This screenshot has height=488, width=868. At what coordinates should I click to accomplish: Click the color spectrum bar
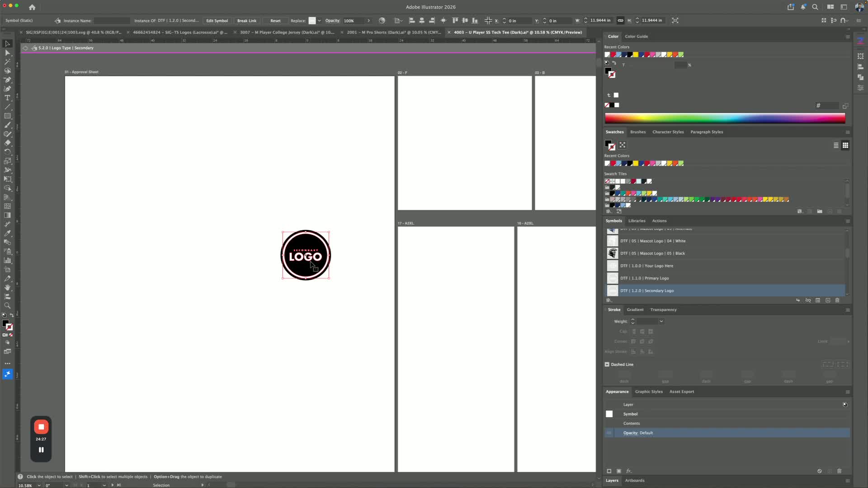[x=725, y=118]
